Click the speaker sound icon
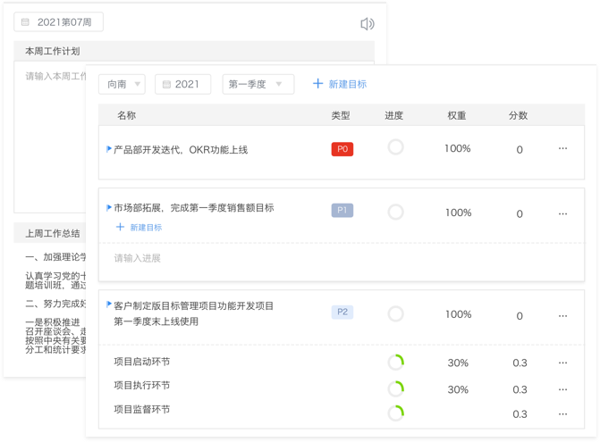The image size is (600, 442). (x=367, y=24)
